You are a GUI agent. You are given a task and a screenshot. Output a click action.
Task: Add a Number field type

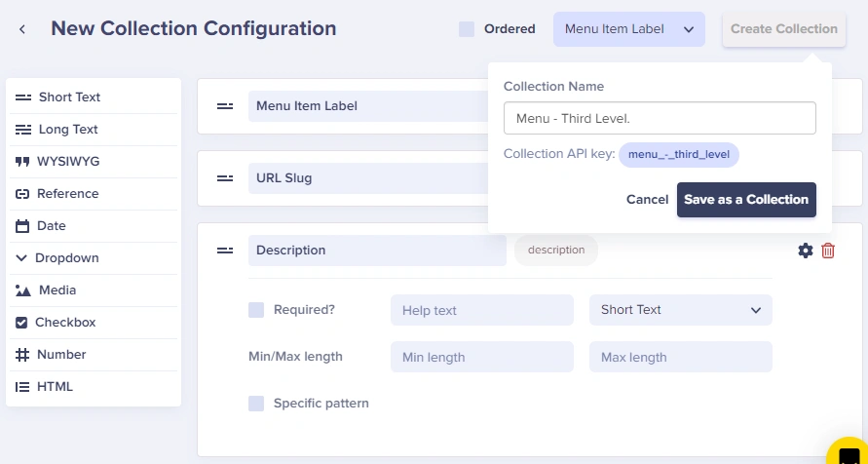(94, 355)
